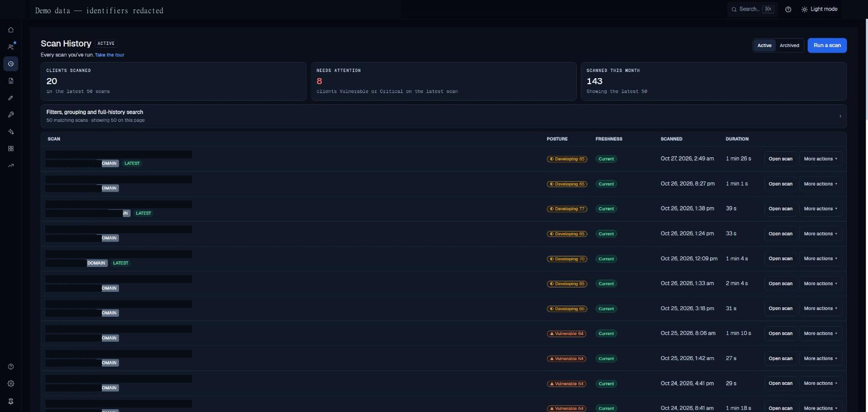Open the document reports sidebar icon

pyautogui.click(x=11, y=81)
